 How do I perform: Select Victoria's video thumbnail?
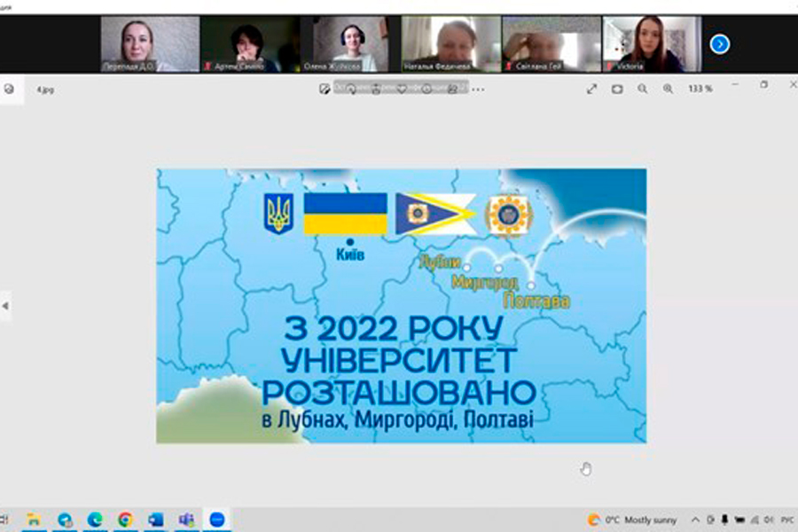(x=652, y=43)
